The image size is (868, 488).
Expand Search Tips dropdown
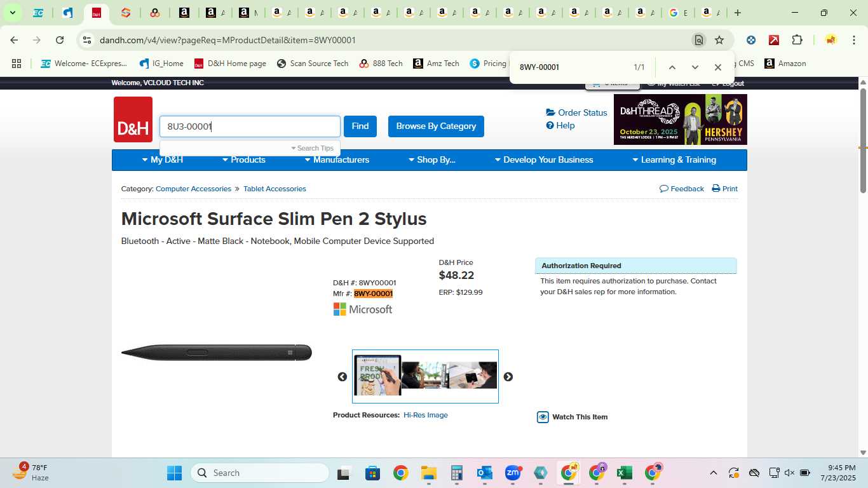click(312, 148)
